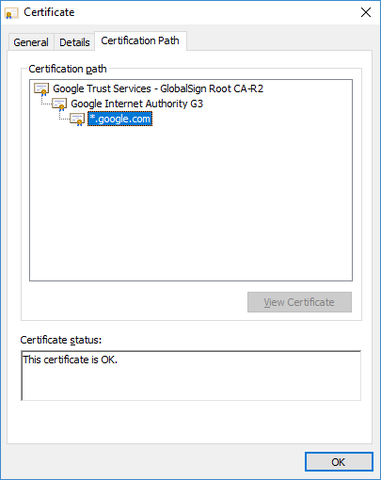Click the certificate icon beside Google Trust Services root
This screenshot has width=381, height=480.
point(42,89)
